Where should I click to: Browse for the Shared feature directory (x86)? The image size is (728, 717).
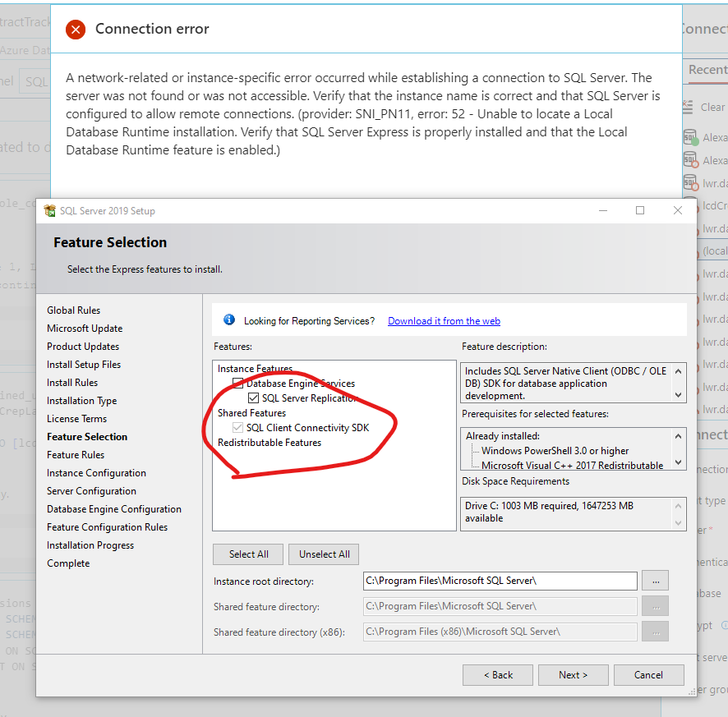[655, 632]
